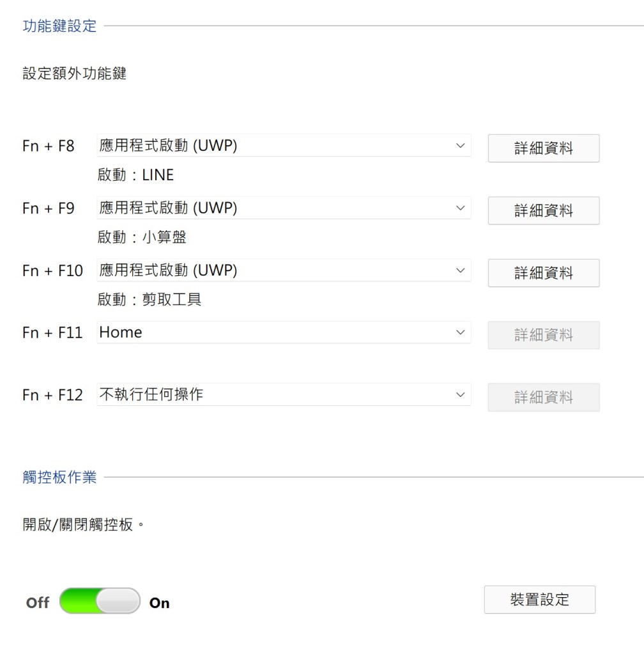Click the 啟動：LINE text under Fn + F8
The height and width of the screenshot is (654, 644).
point(135,175)
